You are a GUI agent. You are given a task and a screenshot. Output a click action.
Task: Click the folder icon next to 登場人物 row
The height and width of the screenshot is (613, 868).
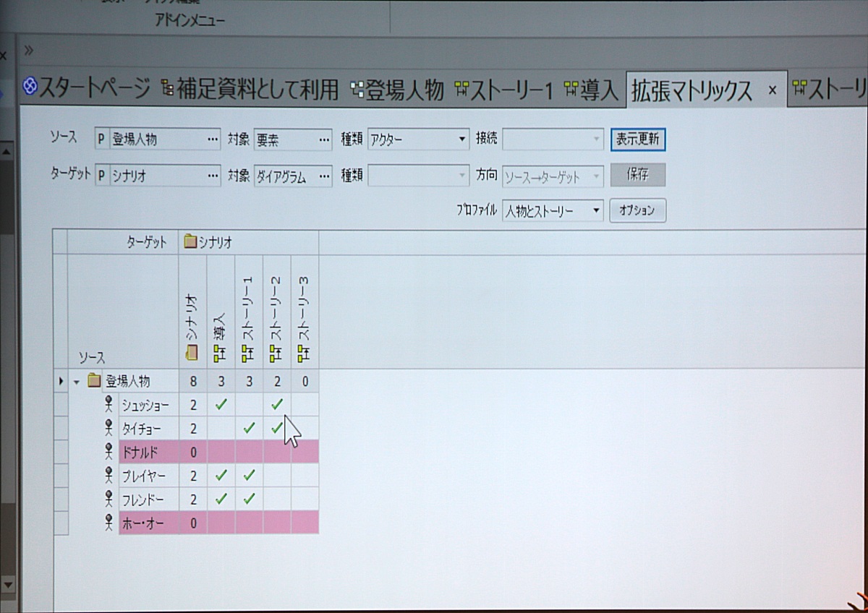(x=93, y=380)
